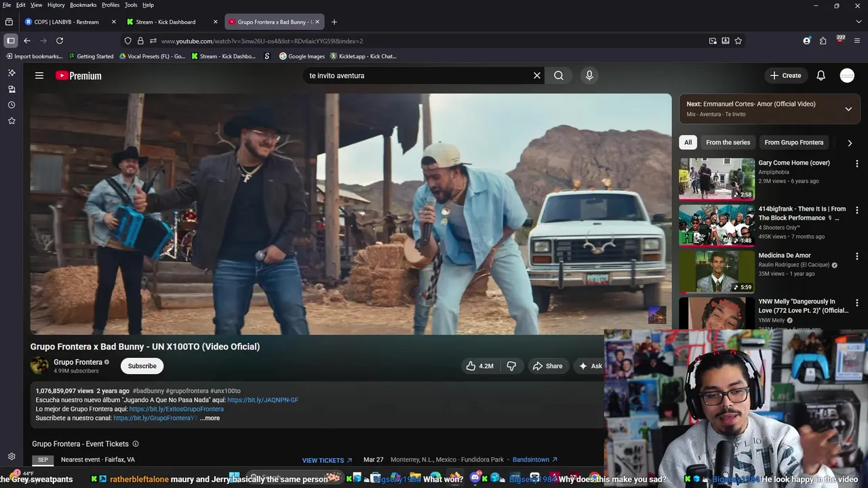Open the list all tabs chevron
This screenshot has height=488, width=868.
[859, 22]
